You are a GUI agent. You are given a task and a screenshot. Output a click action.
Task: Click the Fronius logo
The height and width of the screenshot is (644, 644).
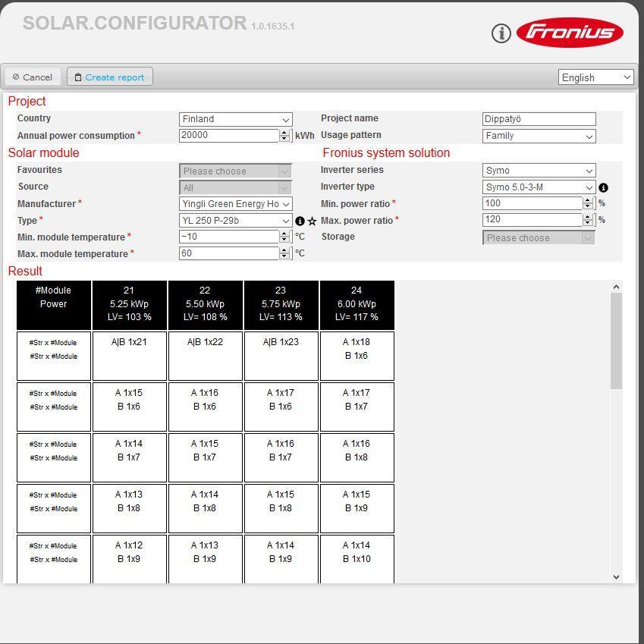tap(570, 33)
